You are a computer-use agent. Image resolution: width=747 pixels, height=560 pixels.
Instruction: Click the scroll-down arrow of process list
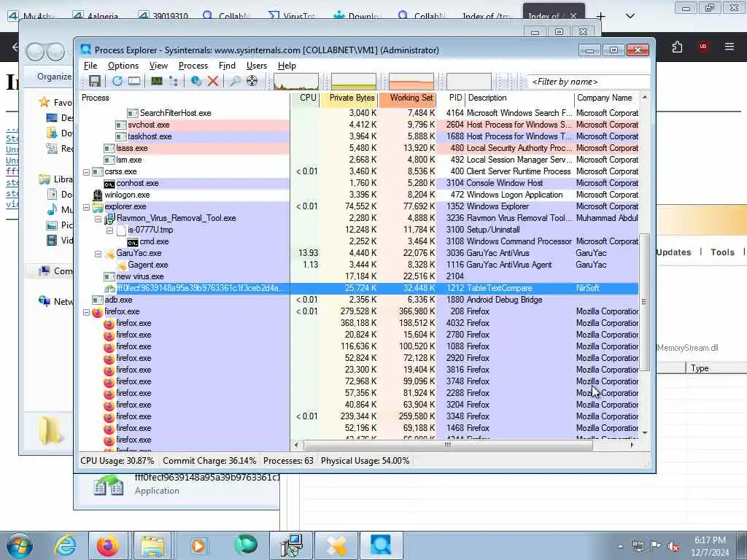tap(645, 433)
